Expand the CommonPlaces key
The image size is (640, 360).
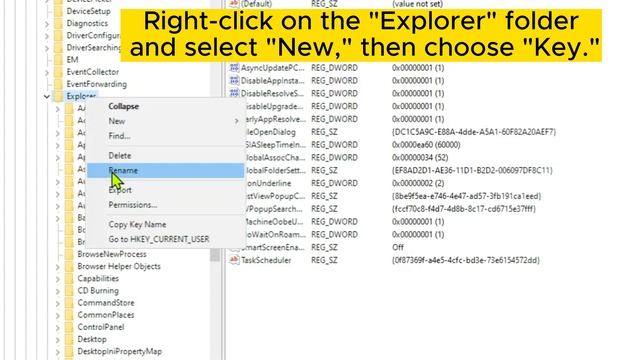pyautogui.click(x=58, y=316)
